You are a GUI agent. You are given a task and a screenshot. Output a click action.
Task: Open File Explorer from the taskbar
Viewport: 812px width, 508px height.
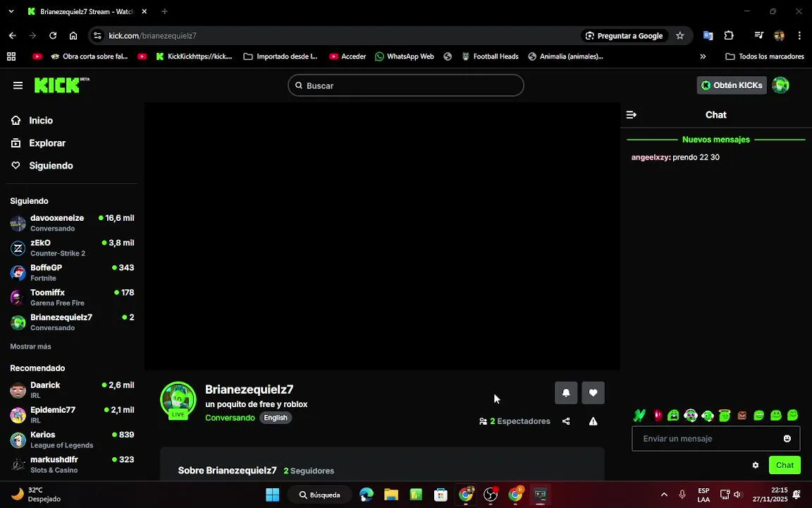point(391,495)
